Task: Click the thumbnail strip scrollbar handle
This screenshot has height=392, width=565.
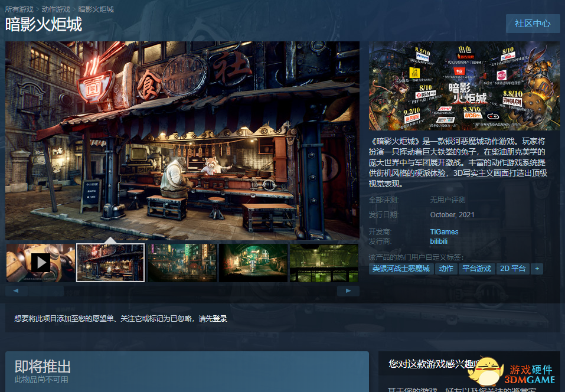Action: (46, 291)
